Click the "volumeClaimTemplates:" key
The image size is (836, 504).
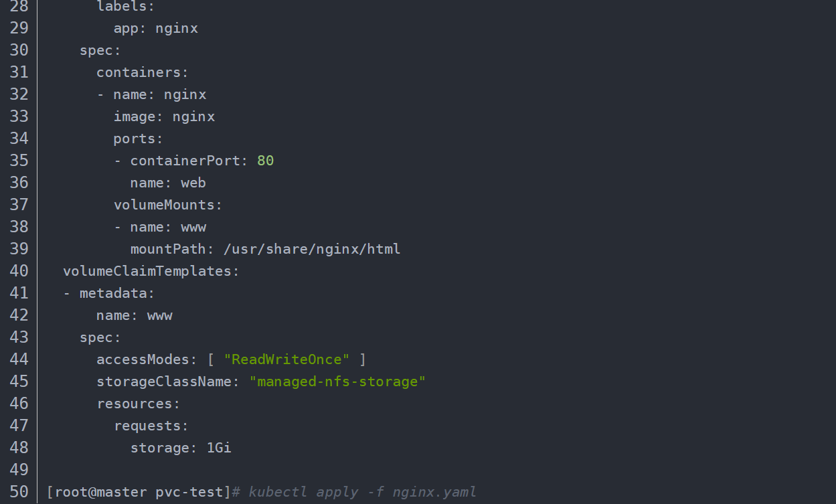click(x=151, y=271)
